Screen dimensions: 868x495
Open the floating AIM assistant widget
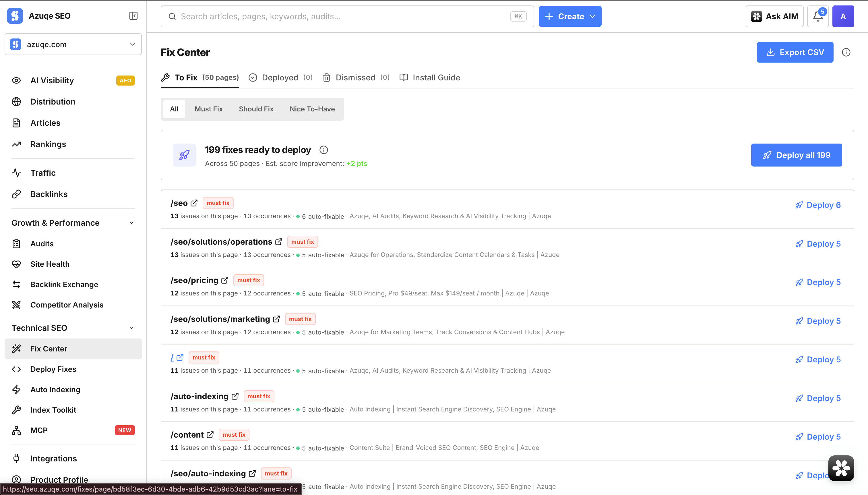tap(841, 468)
